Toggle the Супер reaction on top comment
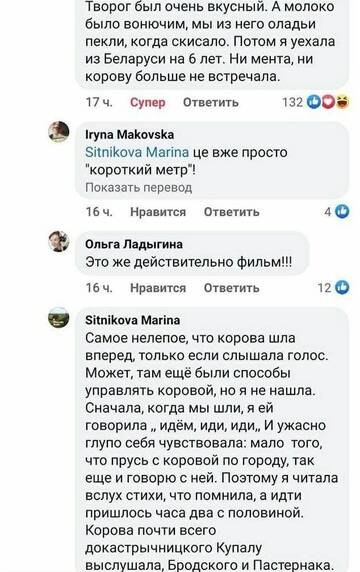This screenshot has height=572, width=360. click(148, 103)
